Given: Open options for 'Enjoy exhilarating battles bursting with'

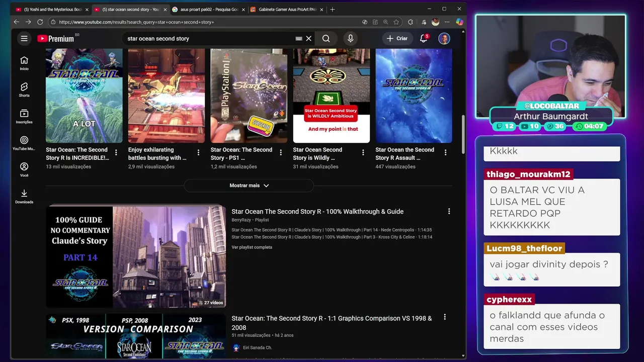Looking at the screenshot, I should tap(198, 152).
